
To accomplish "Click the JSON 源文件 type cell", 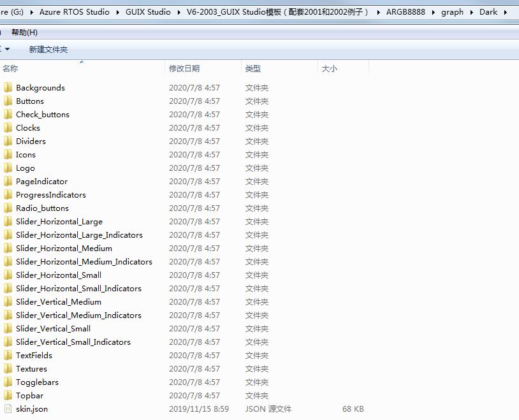I will click(x=268, y=409).
